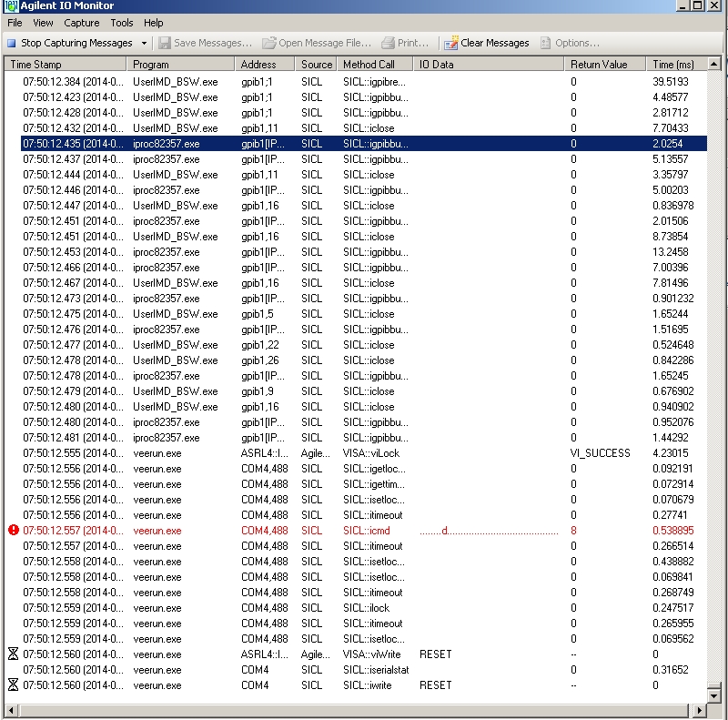Click the Print printer icon

coord(388,43)
